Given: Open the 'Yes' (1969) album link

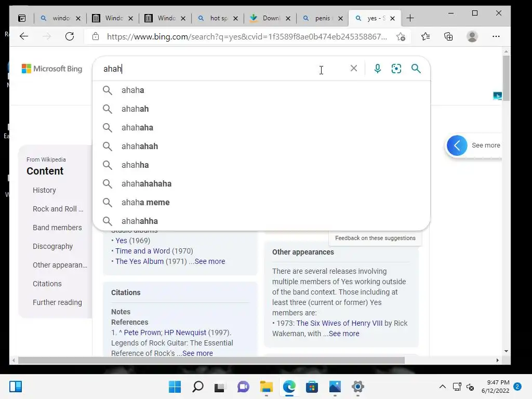Looking at the screenshot, I should [121, 241].
